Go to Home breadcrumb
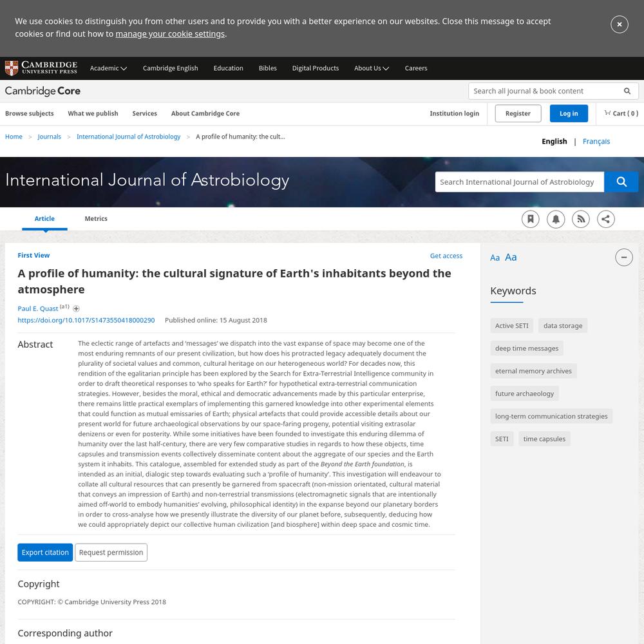The image size is (644, 644). coord(14,137)
